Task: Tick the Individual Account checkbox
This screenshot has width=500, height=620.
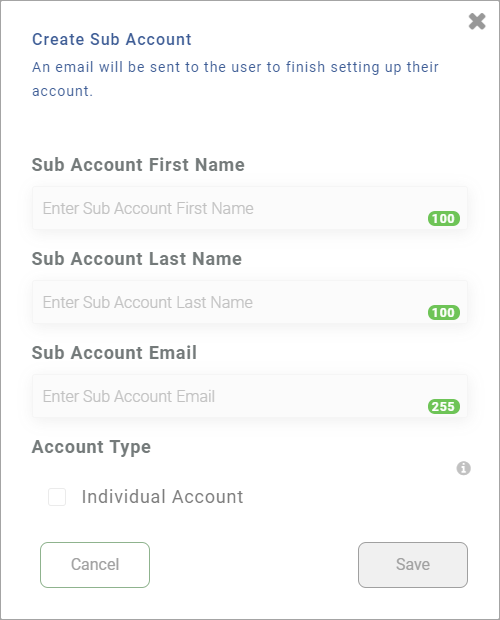Action: (x=57, y=497)
